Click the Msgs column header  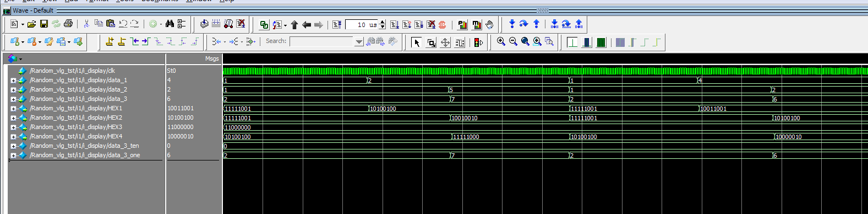click(212, 58)
